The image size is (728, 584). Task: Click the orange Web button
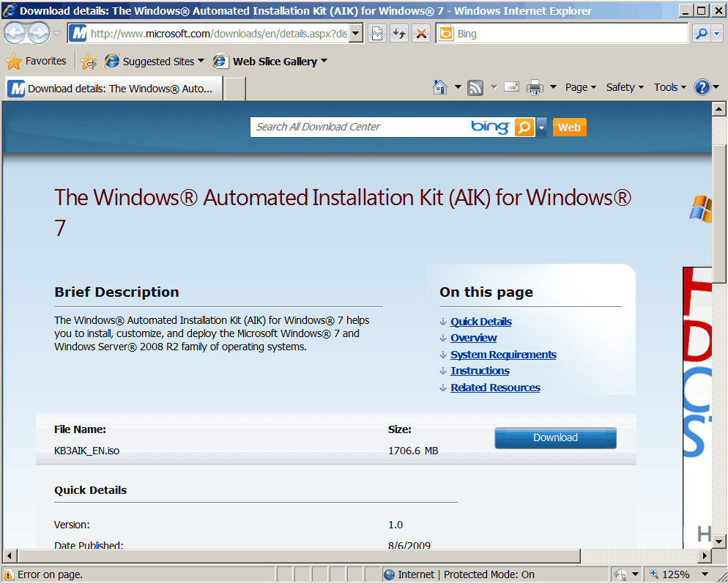[569, 127]
